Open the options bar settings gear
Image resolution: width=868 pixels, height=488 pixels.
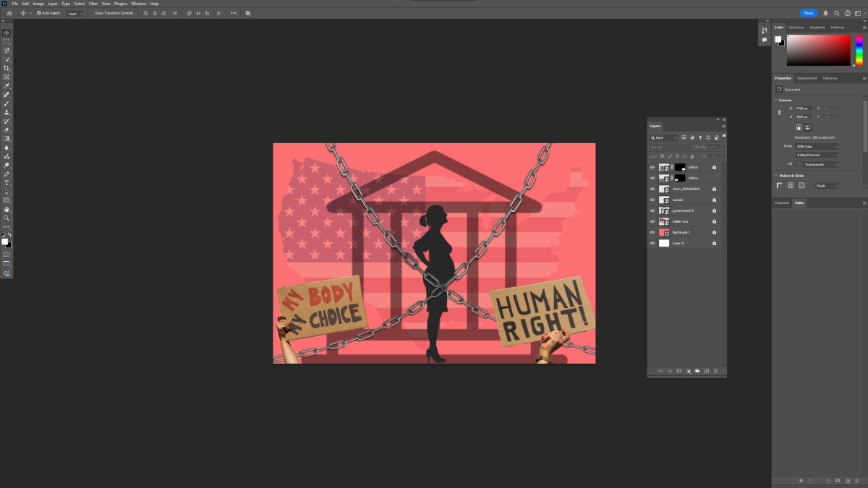248,13
